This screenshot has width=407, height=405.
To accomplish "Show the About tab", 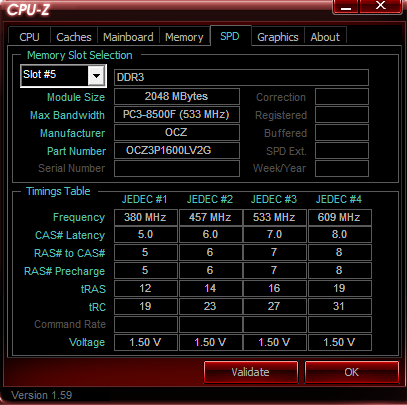I will pos(325,37).
